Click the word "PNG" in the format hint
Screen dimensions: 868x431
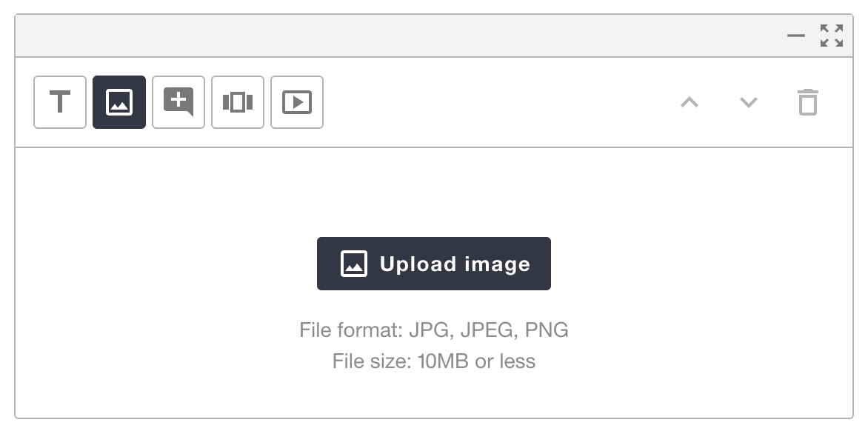tap(547, 330)
